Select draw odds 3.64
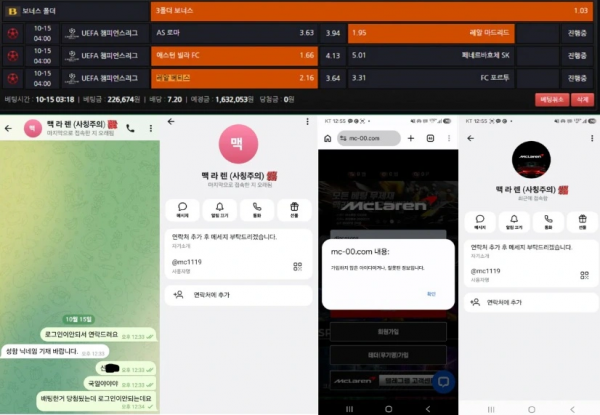Image resolution: width=600 pixels, height=415 pixels. 333,78
